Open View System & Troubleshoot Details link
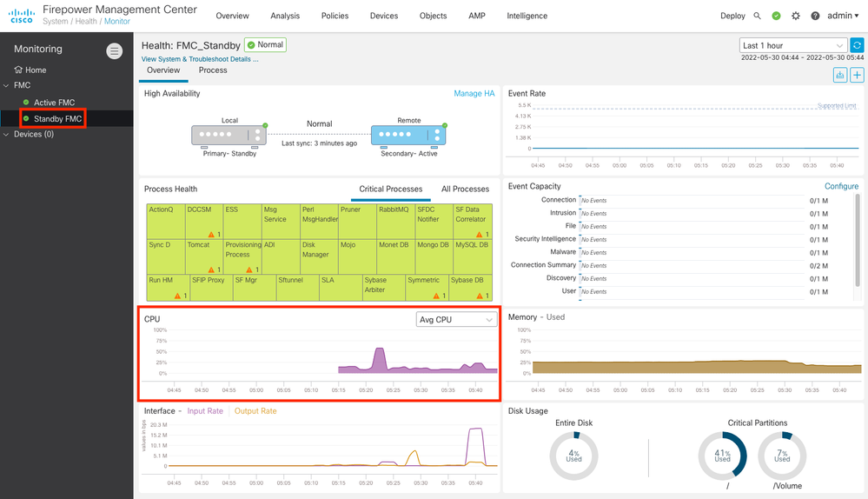 200,59
